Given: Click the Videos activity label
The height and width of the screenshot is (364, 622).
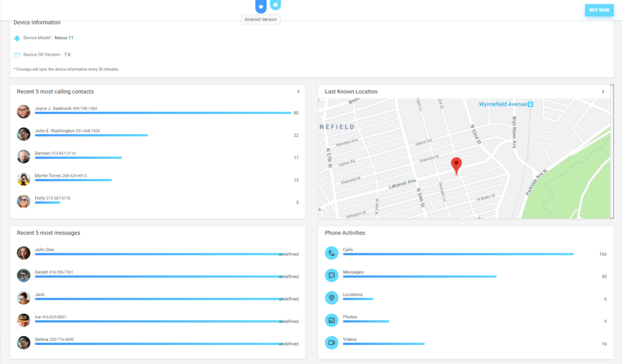Looking at the screenshot, I should click(x=350, y=339).
